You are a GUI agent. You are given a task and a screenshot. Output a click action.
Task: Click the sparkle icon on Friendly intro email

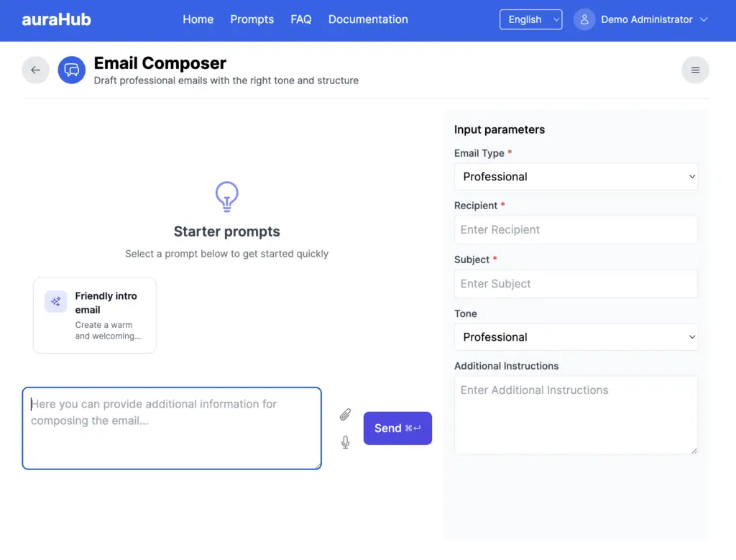point(55,301)
